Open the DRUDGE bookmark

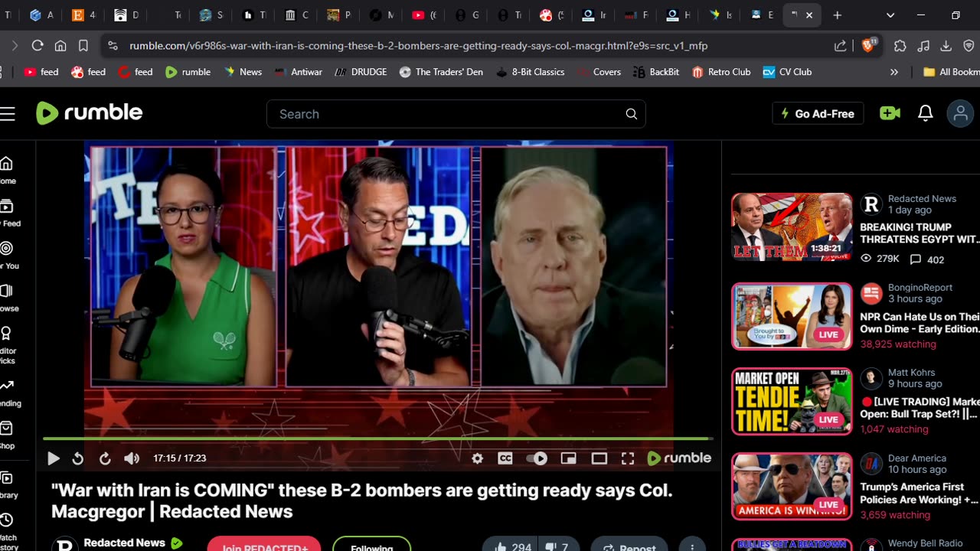[x=361, y=72]
